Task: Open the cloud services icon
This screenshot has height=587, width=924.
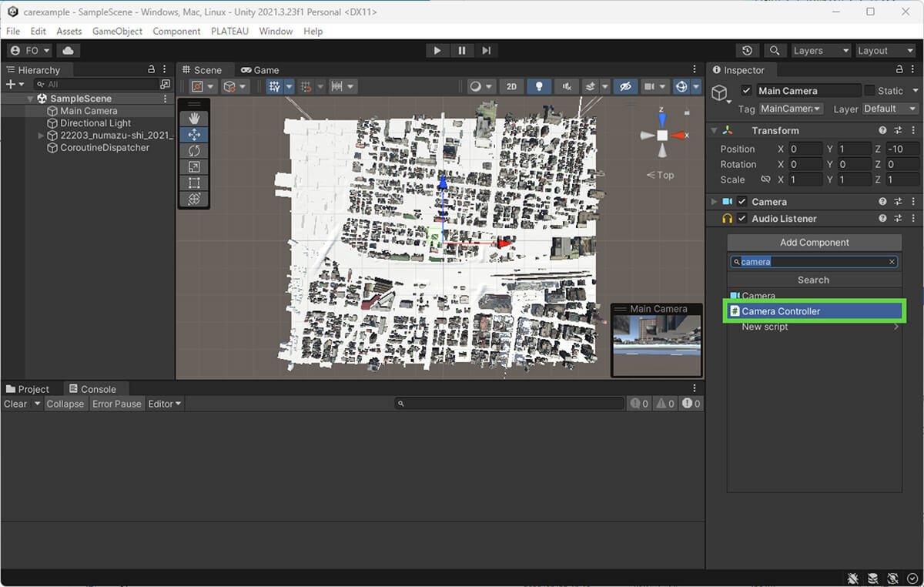Action: [68, 51]
